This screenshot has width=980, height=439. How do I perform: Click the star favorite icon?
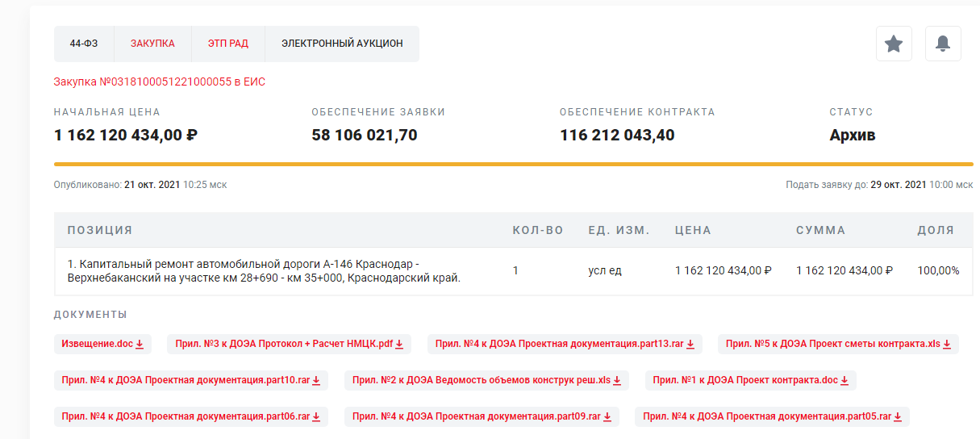point(894,44)
